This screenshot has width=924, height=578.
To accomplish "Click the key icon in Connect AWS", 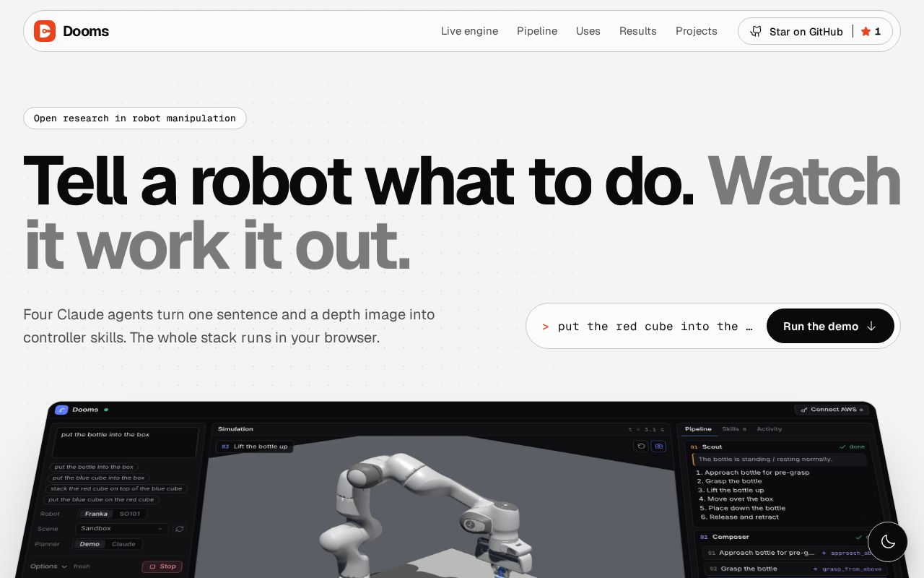I will 804,410.
